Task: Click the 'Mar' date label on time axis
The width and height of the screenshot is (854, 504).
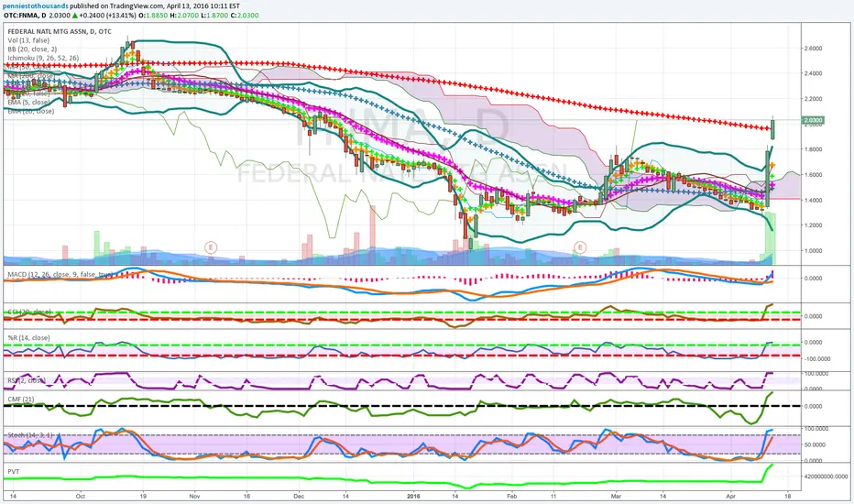Action: 616,497
